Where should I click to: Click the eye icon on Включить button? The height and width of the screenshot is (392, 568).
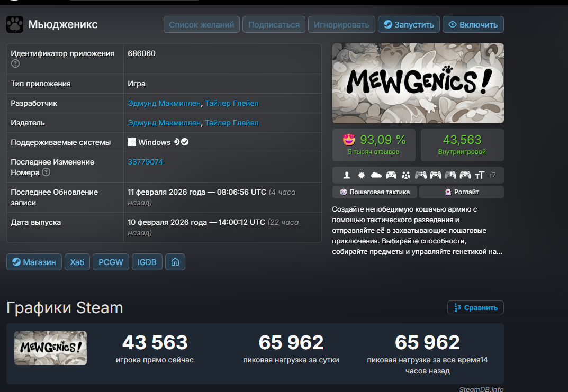[x=453, y=25]
